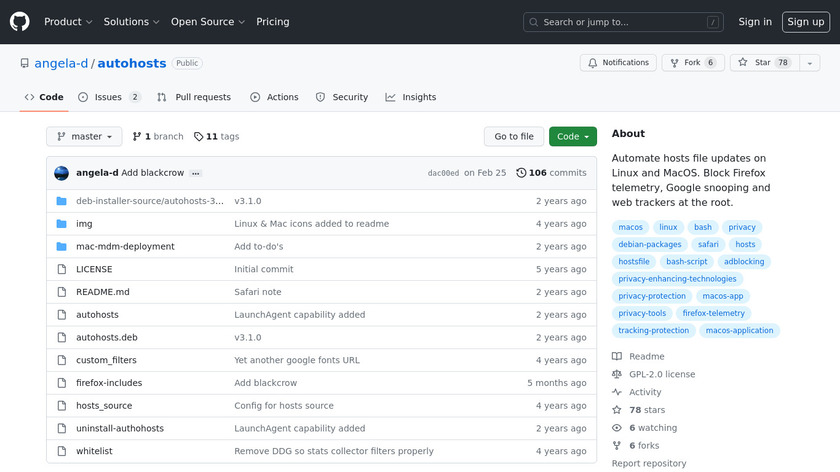The width and height of the screenshot is (840, 472).
Task: Expand the star list dropdown arrow
Action: (x=809, y=63)
